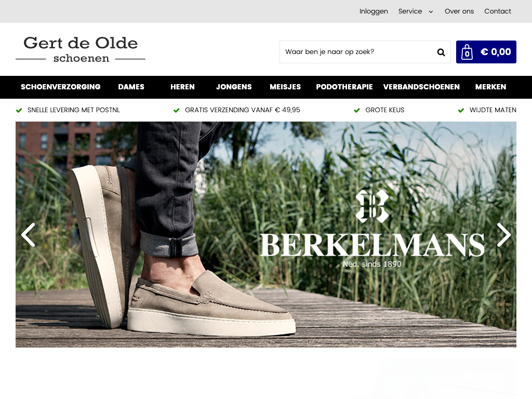Follow the Contact link
The width and height of the screenshot is (532, 399).
tap(497, 11)
